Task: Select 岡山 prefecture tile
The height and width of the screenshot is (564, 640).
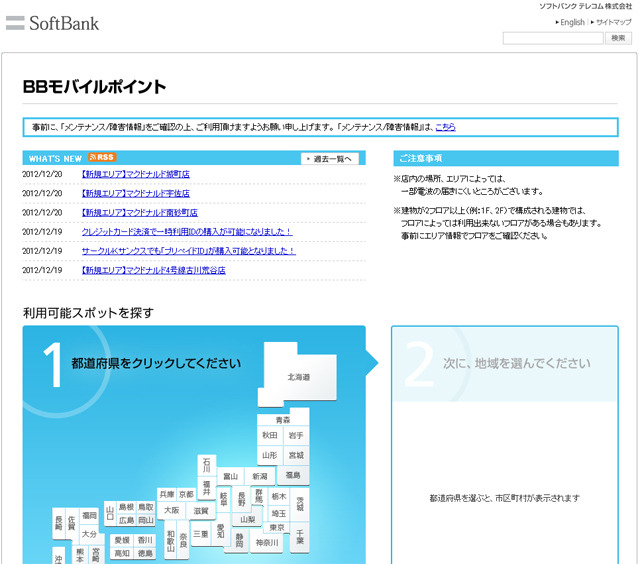Action: (x=145, y=520)
